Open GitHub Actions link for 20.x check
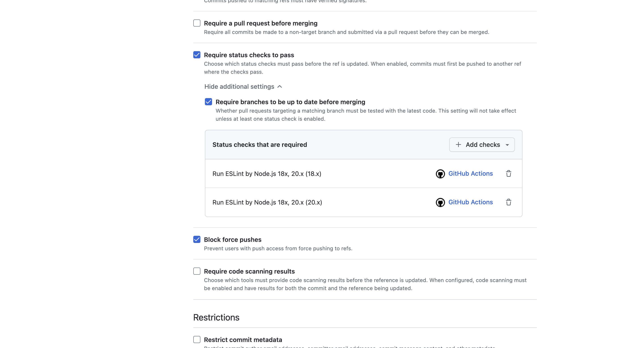 click(x=470, y=202)
